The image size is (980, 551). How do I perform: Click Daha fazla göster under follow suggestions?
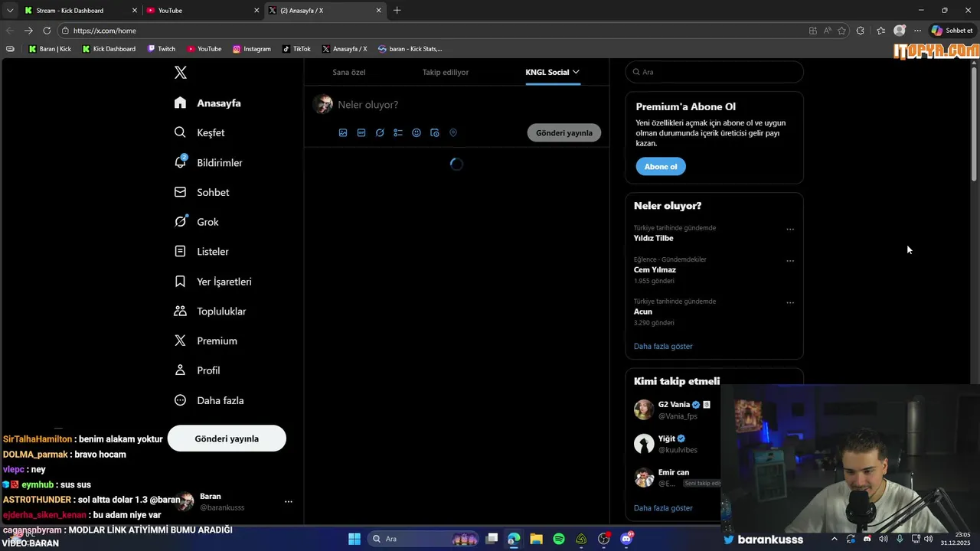[x=663, y=507]
